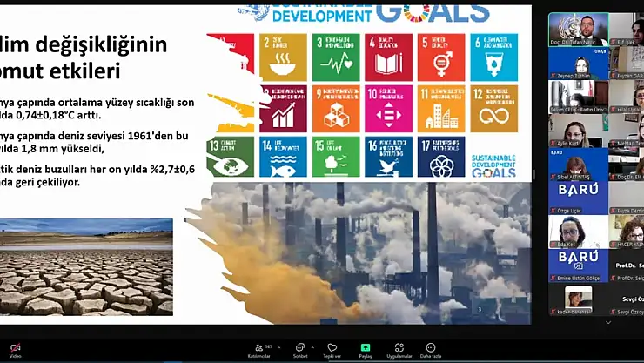This screenshot has width=644, height=363.
Task: Click SDG goal 3 green health square
Action: coord(336,57)
